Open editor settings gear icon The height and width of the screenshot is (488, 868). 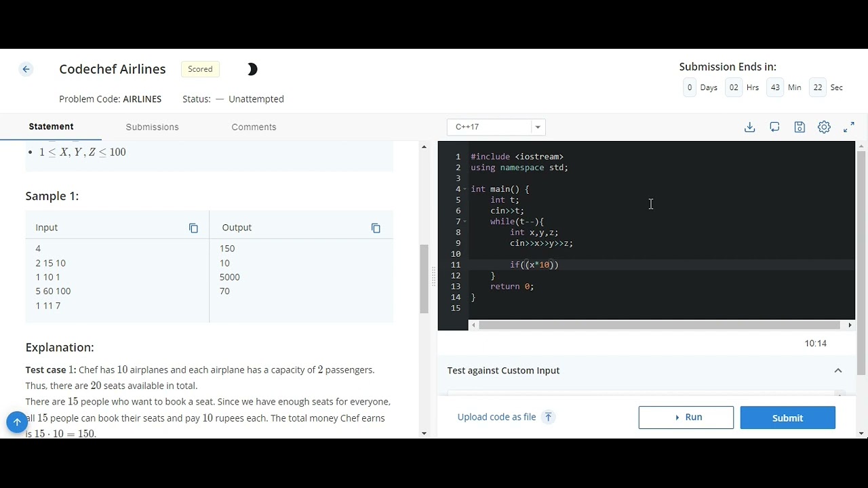pyautogui.click(x=824, y=127)
